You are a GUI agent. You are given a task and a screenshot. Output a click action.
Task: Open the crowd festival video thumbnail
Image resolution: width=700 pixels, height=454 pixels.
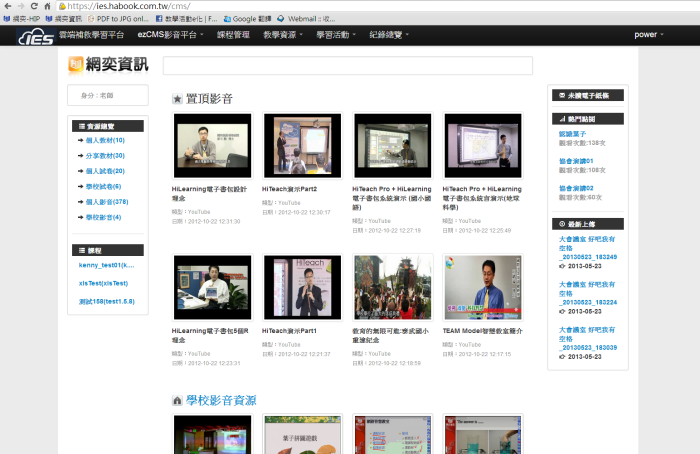coord(393,287)
